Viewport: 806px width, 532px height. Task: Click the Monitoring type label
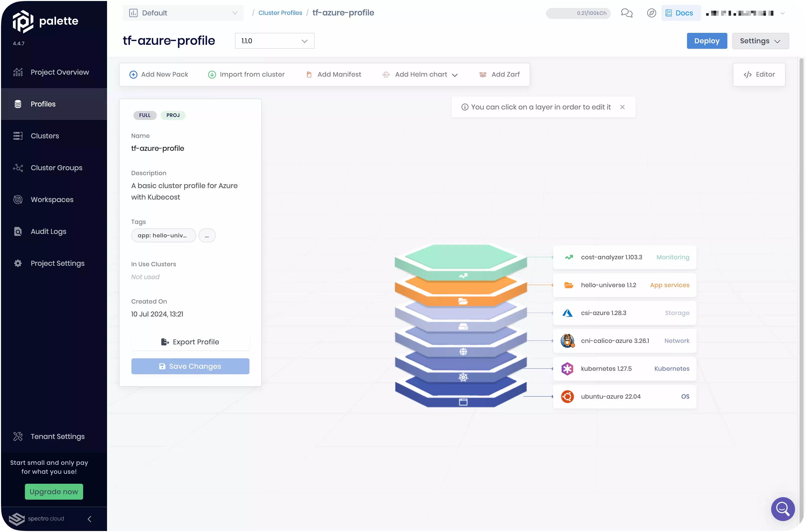click(x=673, y=257)
